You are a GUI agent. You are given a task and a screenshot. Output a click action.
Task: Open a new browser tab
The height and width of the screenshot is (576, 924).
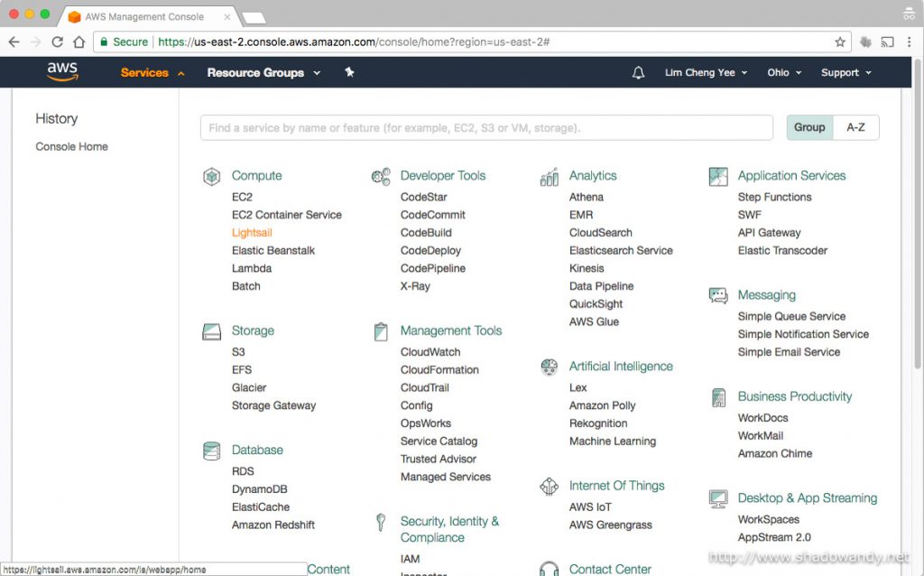pyautogui.click(x=254, y=18)
